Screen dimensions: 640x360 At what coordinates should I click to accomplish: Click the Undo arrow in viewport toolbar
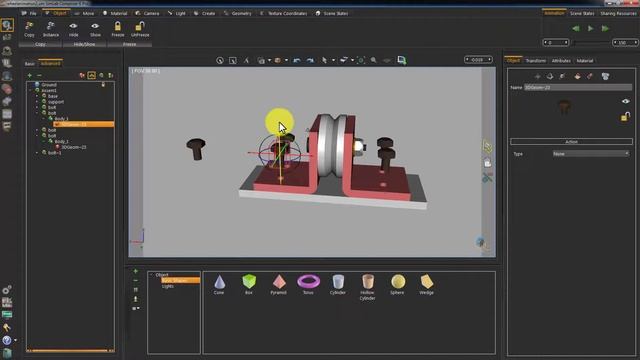coord(297,60)
